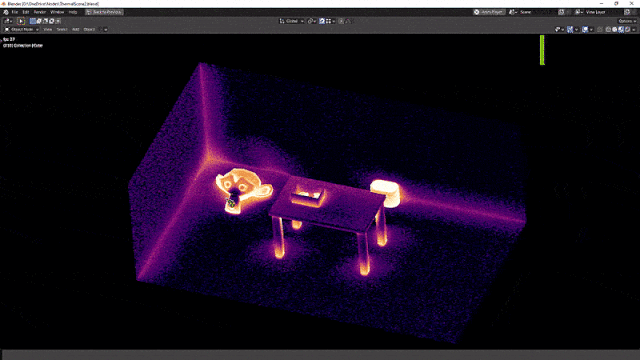Viewport: 640px width, 360px height.
Task: Toggle the viewport overlays icon
Action: (585, 29)
